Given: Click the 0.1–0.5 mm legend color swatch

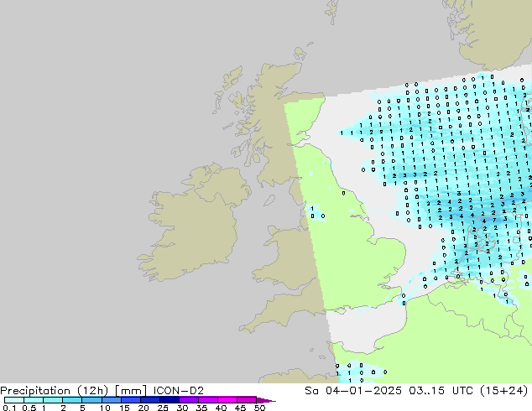Looking at the screenshot, I should pos(14,400).
